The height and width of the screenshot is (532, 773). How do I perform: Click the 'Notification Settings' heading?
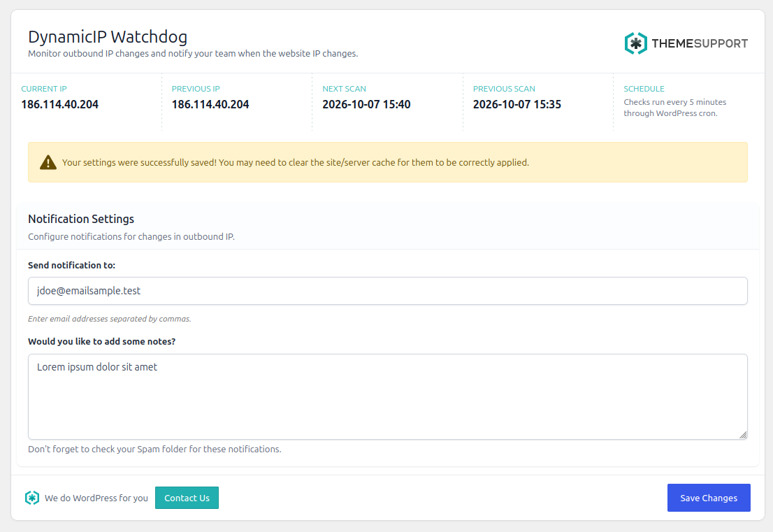click(x=81, y=219)
